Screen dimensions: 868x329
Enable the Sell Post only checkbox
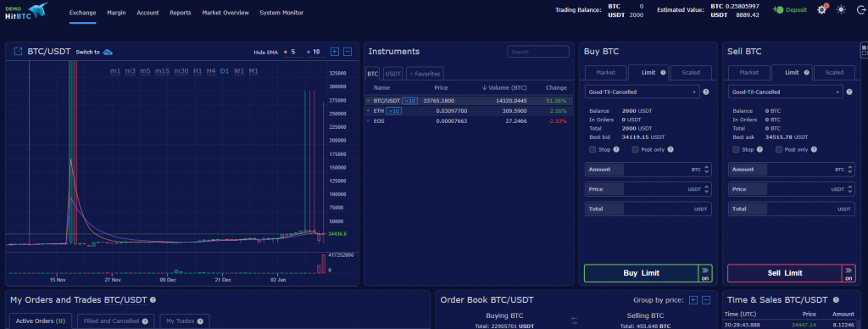click(779, 149)
